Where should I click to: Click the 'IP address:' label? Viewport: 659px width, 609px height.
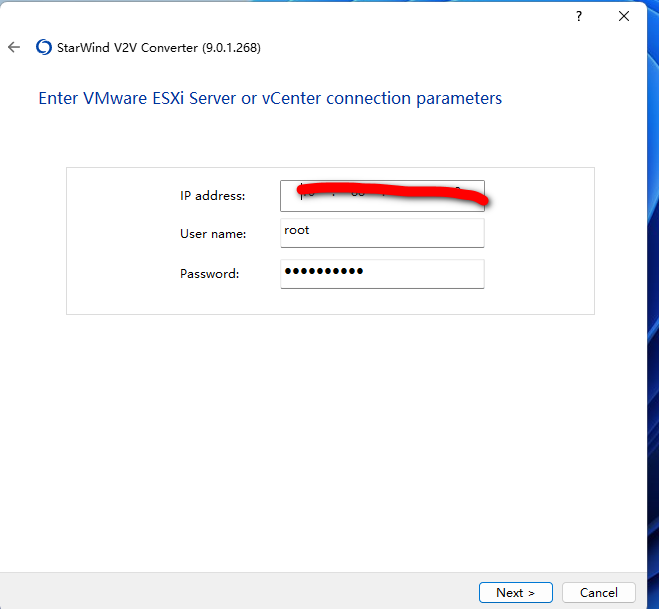212,196
